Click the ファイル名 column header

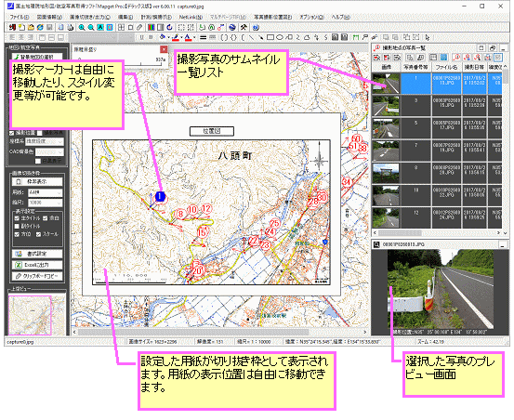click(x=446, y=67)
